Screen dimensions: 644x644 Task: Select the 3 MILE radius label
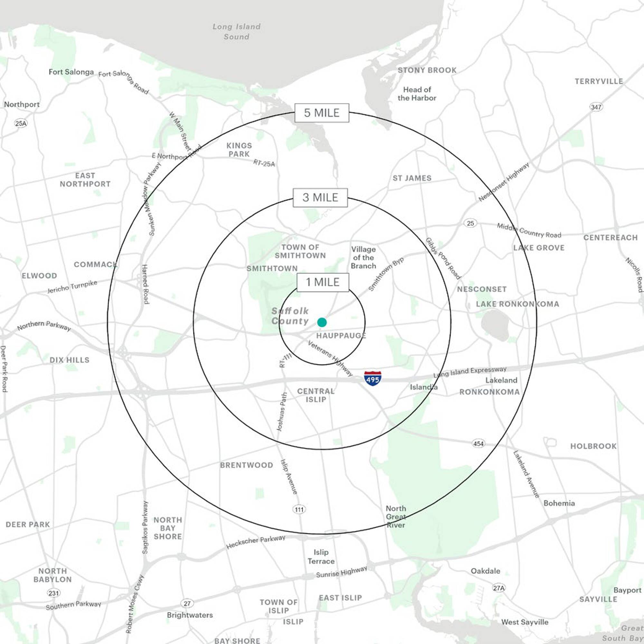point(320,198)
